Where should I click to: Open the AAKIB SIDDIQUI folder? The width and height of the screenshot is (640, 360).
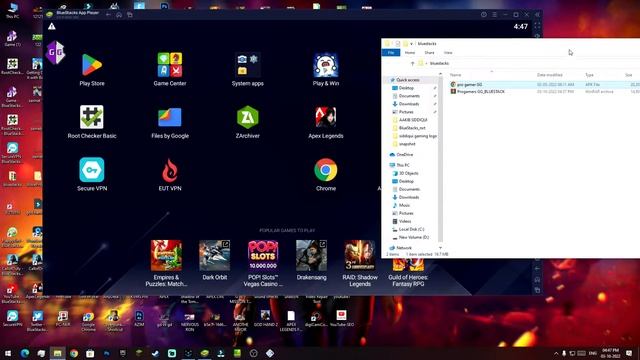[413, 120]
